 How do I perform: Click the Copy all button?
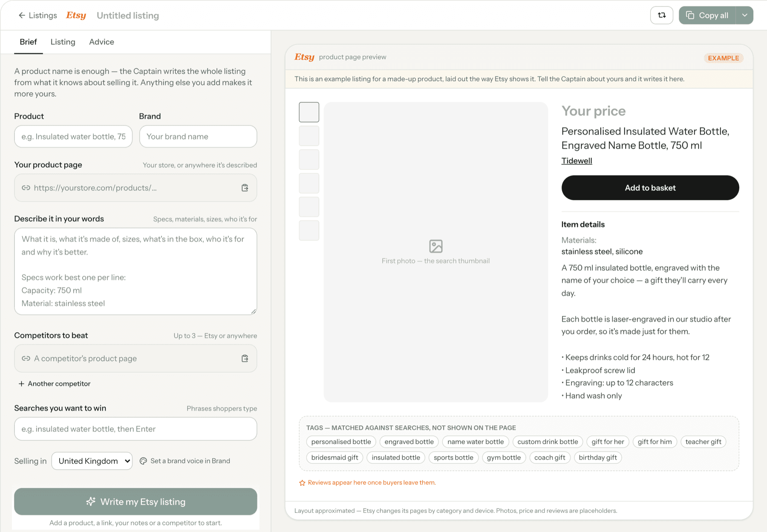pyautogui.click(x=707, y=15)
